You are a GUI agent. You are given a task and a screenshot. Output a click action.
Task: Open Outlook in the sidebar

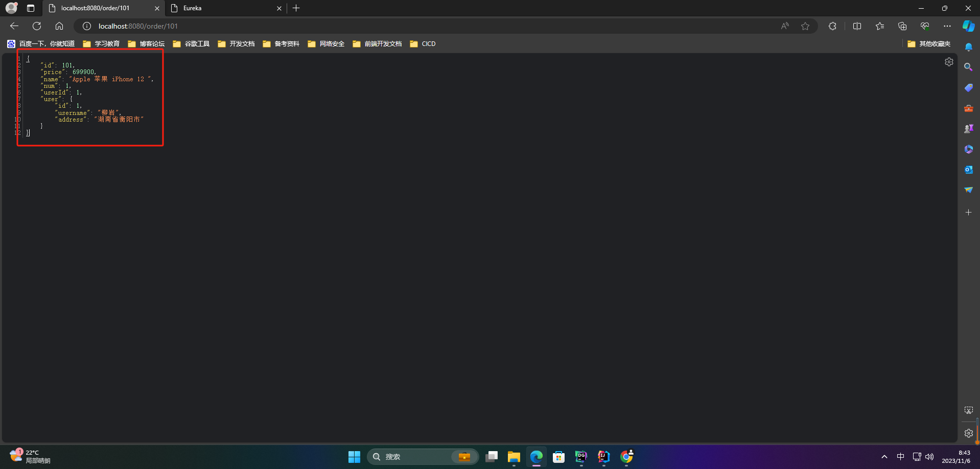(968, 170)
